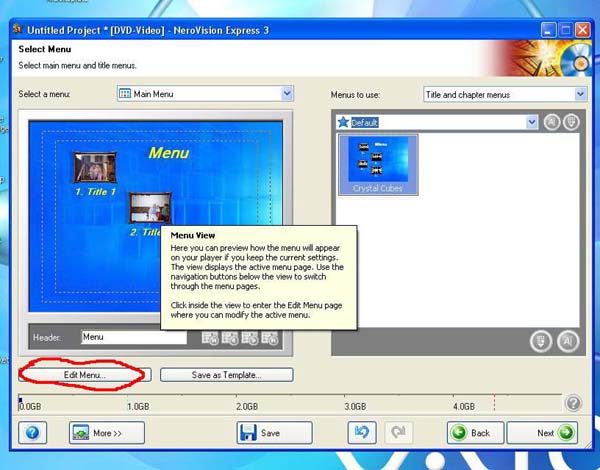
Task: Click the yellow 'Menu' heading in preview
Action: [169, 153]
